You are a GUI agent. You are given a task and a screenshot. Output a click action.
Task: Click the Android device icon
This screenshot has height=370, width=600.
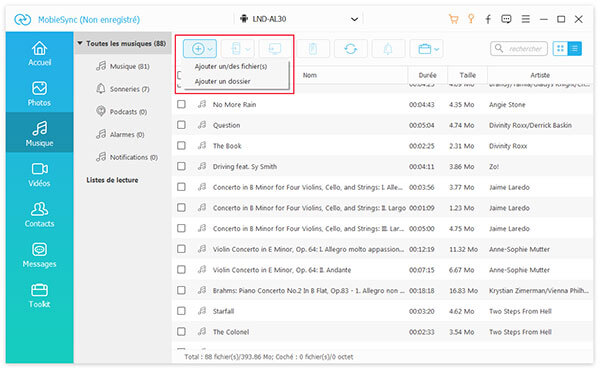click(244, 19)
